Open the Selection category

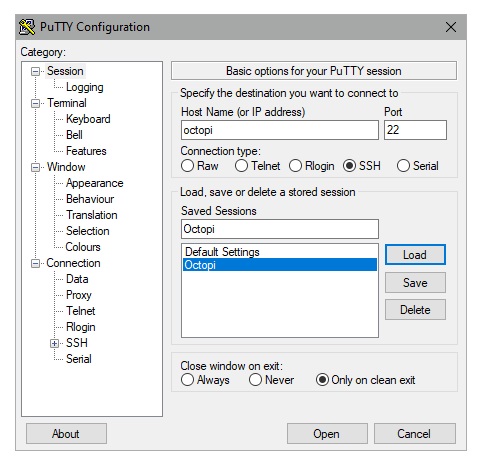(88, 231)
